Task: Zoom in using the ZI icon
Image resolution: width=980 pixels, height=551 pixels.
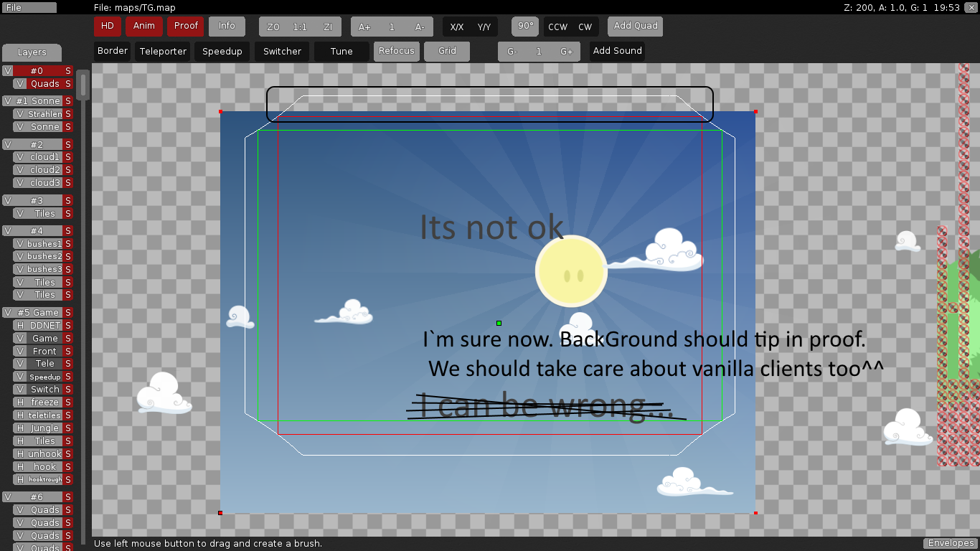Action: pyautogui.click(x=328, y=27)
